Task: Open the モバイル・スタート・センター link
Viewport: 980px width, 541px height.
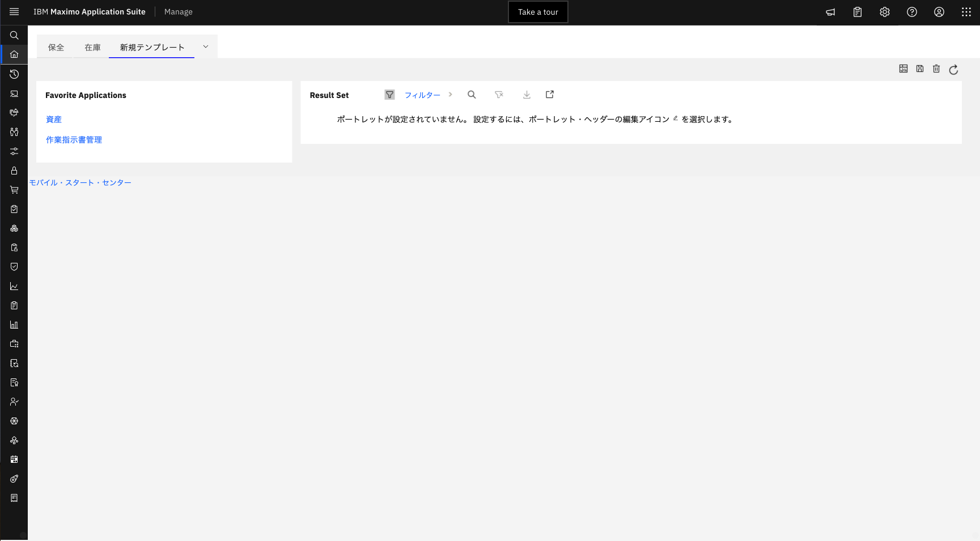Action: pos(80,182)
